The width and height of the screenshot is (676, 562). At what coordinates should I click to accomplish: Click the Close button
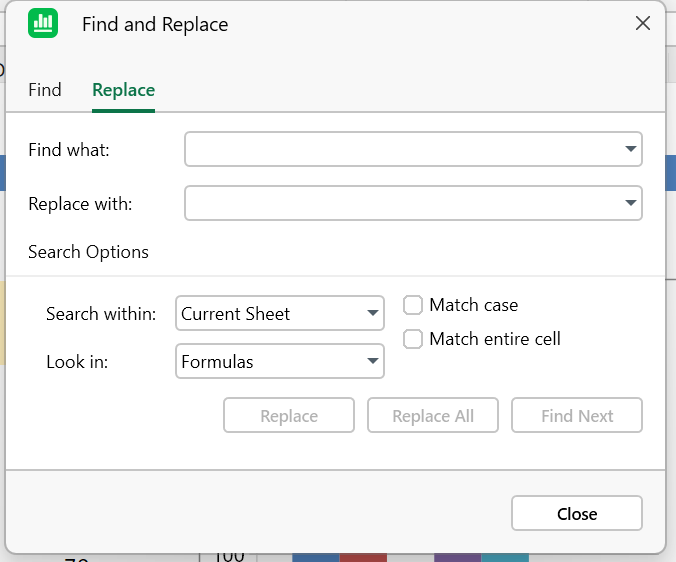(577, 513)
